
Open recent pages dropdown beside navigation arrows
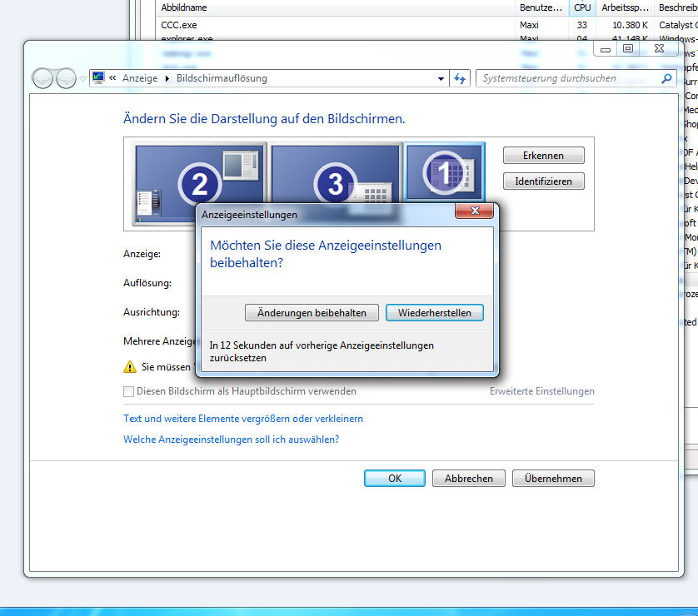[x=82, y=79]
